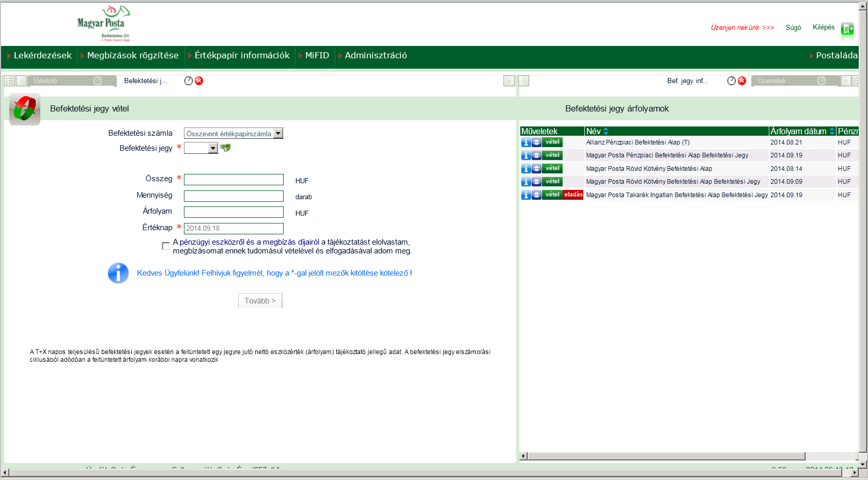
Task: Click the Árfolyam input field
Action: pyautogui.click(x=234, y=212)
